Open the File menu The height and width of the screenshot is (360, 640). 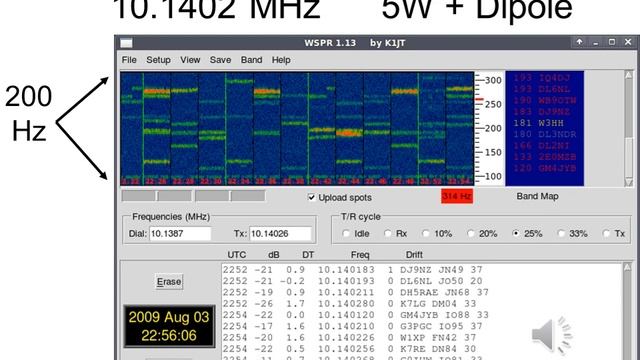coord(129,60)
